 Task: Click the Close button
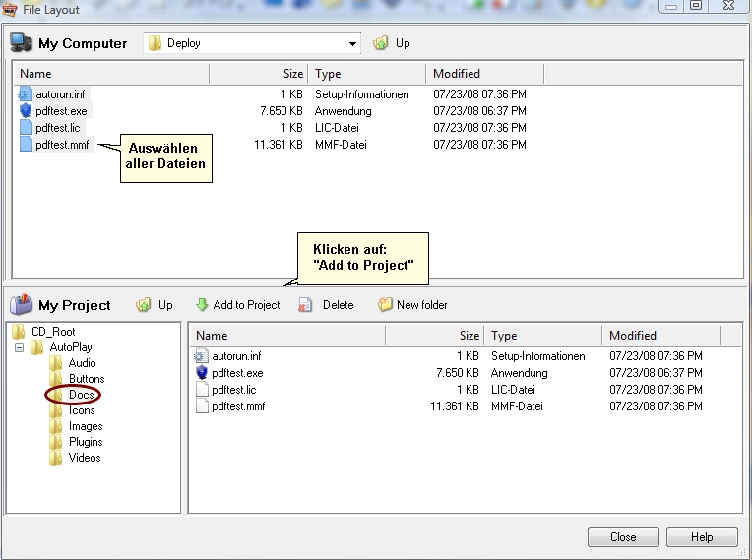click(x=623, y=537)
